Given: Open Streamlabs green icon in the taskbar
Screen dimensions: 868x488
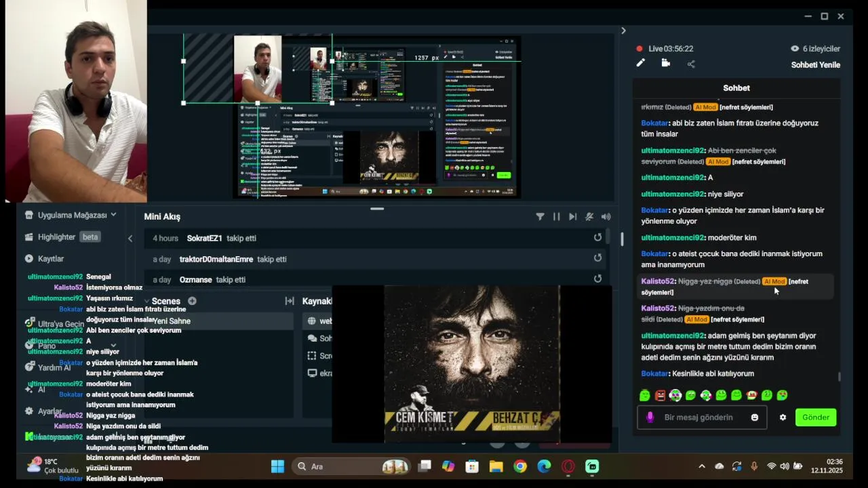Looking at the screenshot, I should pyautogui.click(x=592, y=466).
